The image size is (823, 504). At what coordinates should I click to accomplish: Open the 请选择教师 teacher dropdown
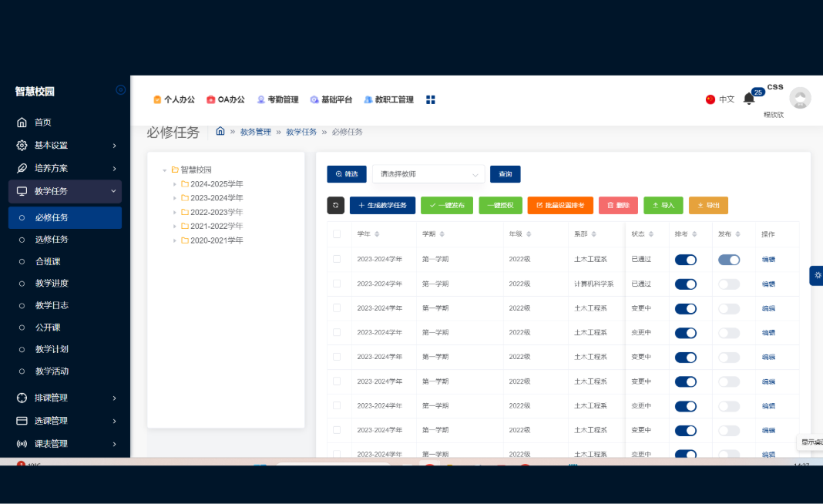pos(428,174)
